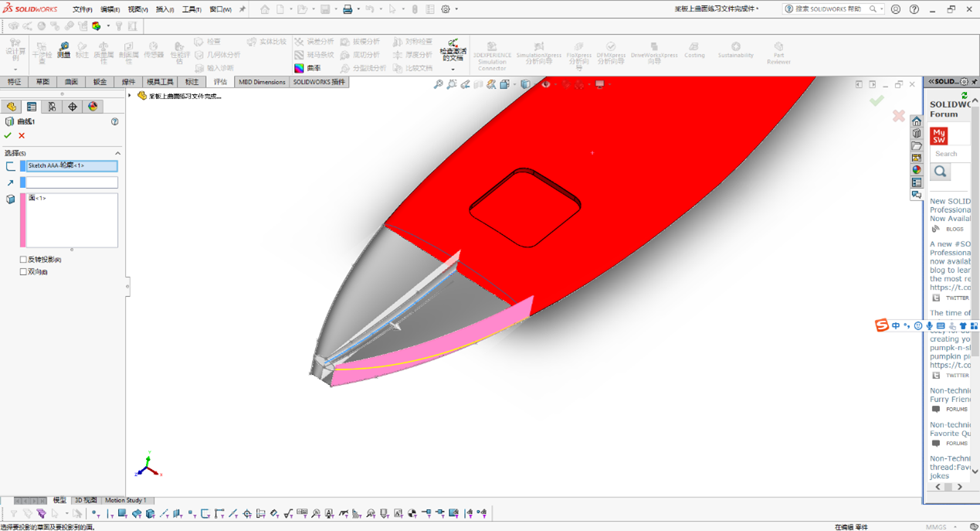980x531 pixels.
Task: Click the 面<1> faces selection list
Action: pos(72,220)
